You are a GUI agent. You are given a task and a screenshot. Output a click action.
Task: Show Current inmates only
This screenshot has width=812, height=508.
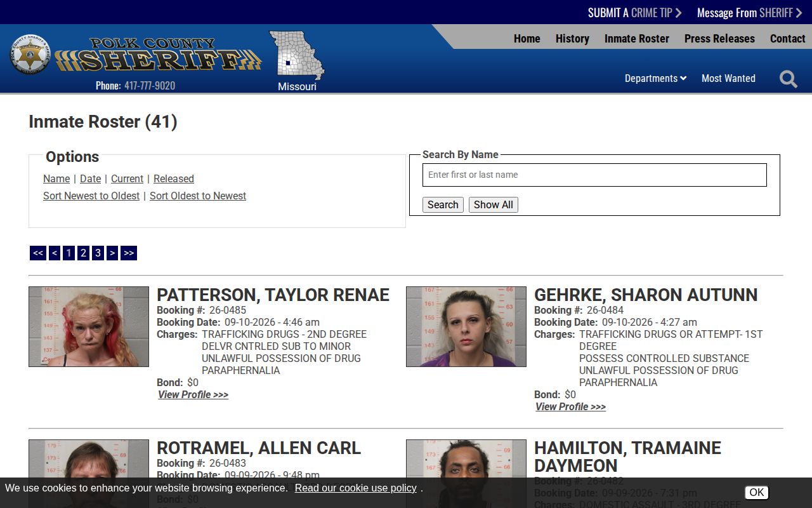pos(127,179)
